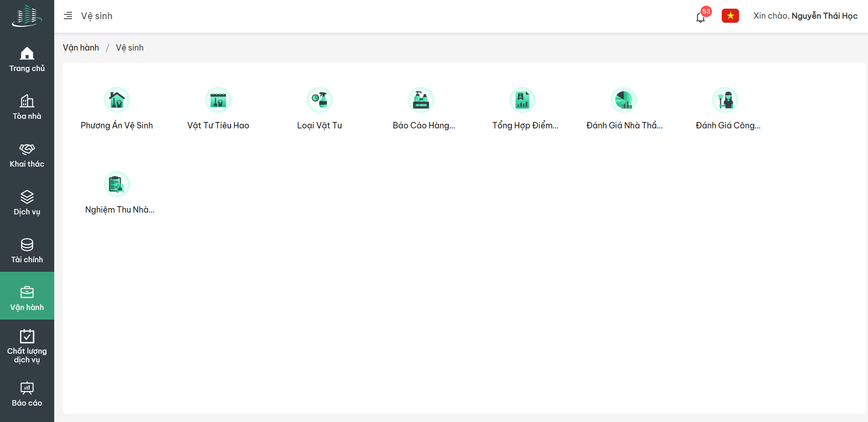The width and height of the screenshot is (868, 422).
Task: Open the Vật Tư Tiêu Hao calendar icon
Action: [218, 100]
